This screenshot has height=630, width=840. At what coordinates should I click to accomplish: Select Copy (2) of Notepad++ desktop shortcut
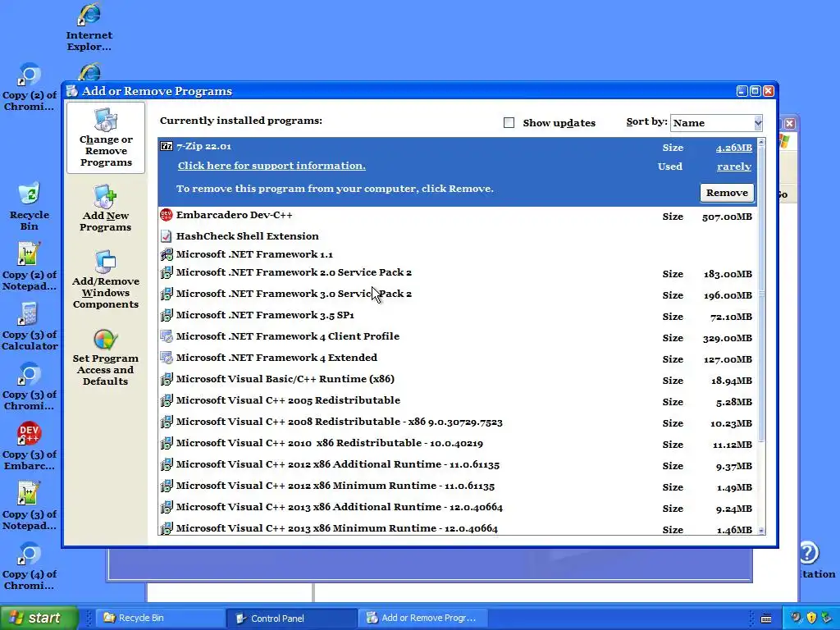[x=29, y=267]
